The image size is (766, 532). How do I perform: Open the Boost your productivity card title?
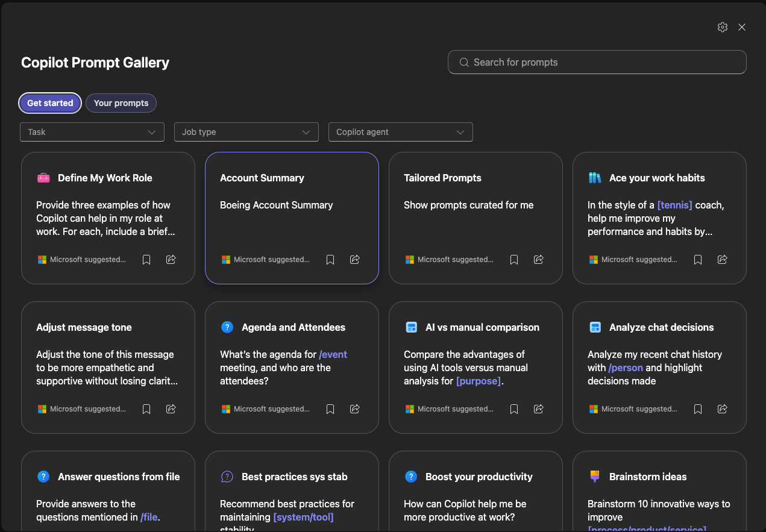click(x=479, y=477)
